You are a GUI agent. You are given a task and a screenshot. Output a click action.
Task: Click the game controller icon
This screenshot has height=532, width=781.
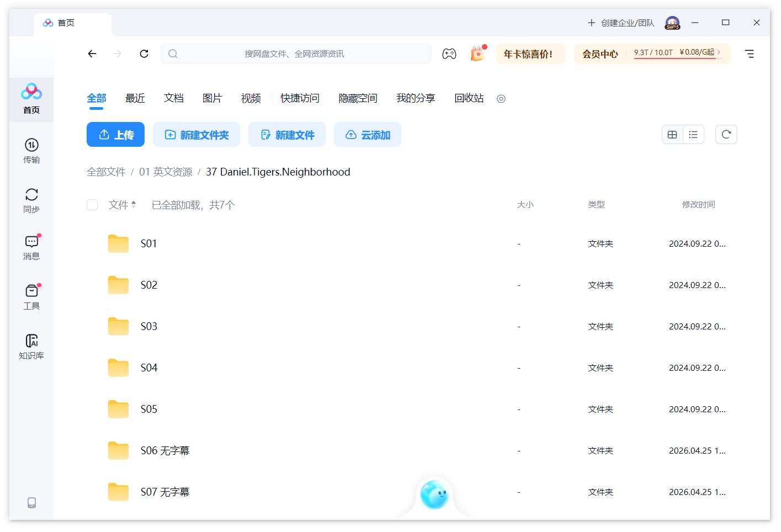tap(449, 54)
